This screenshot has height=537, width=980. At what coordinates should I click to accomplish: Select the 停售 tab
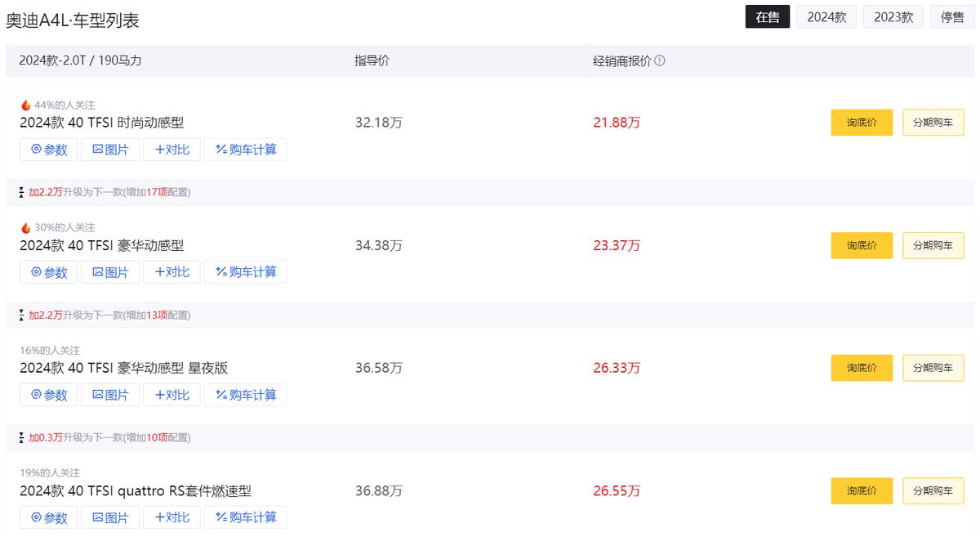click(x=952, y=17)
